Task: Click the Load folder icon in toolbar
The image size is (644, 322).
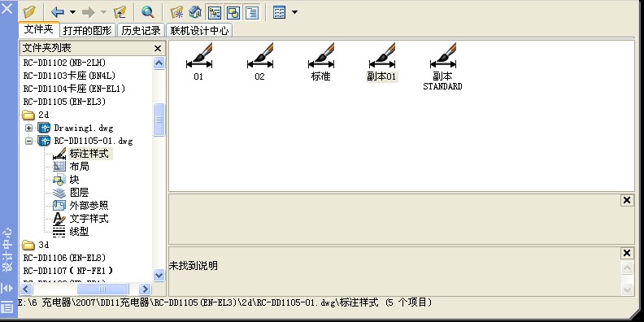Action: click(x=29, y=12)
